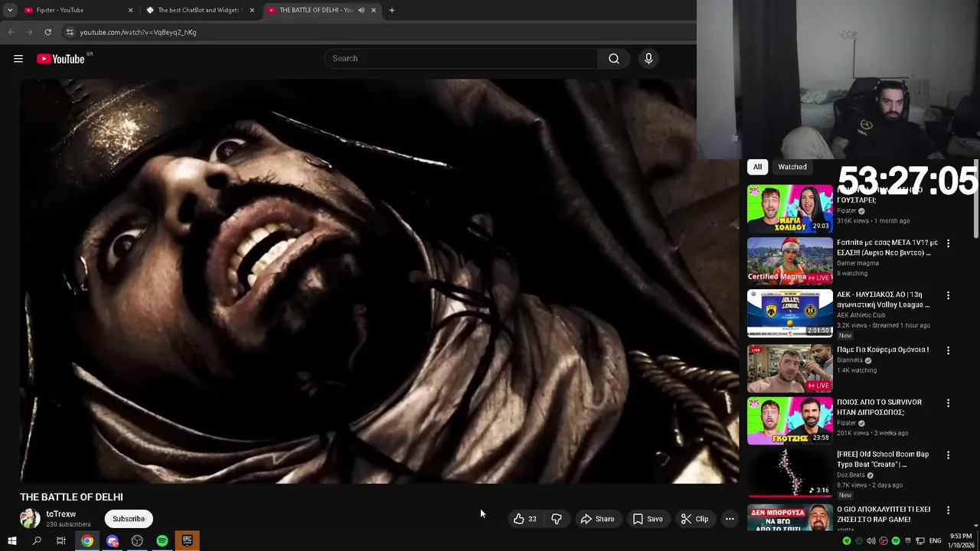980x551 pixels.
Task: Open a new browser tab
Action: click(392, 10)
